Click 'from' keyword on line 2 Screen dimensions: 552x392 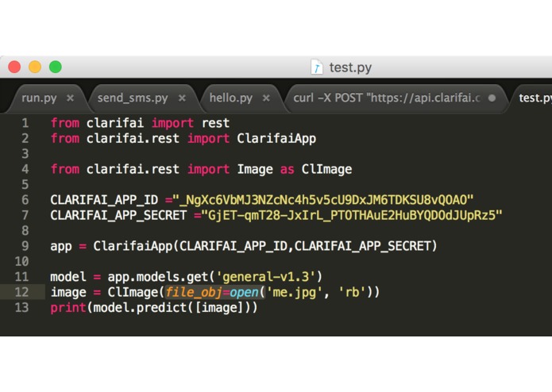tap(65, 139)
